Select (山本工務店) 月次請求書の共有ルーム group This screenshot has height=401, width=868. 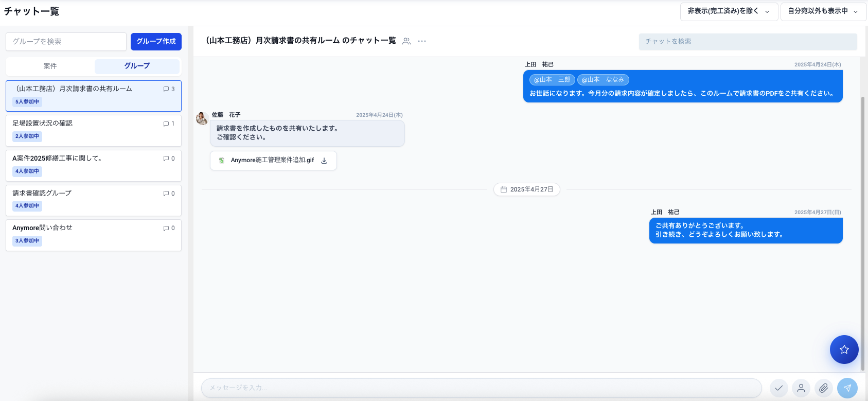tap(94, 96)
